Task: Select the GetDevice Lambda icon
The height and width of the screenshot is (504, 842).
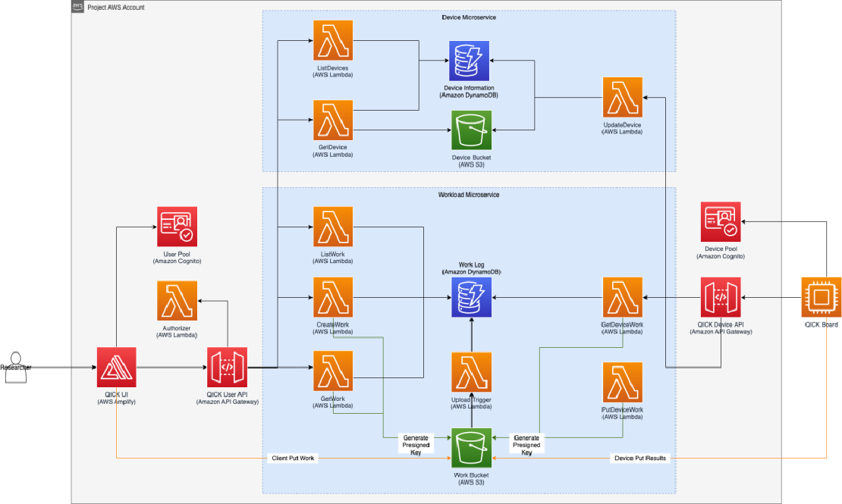Action: pos(333,121)
